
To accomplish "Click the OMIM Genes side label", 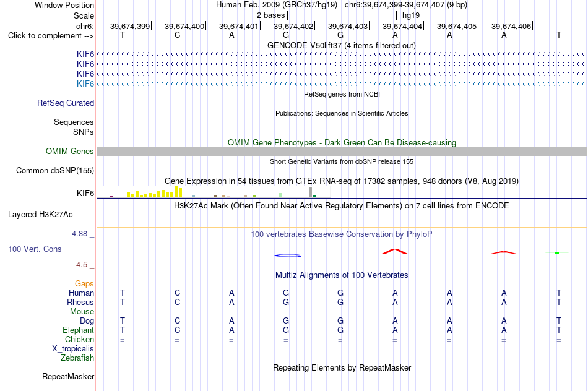I will tap(70, 151).
